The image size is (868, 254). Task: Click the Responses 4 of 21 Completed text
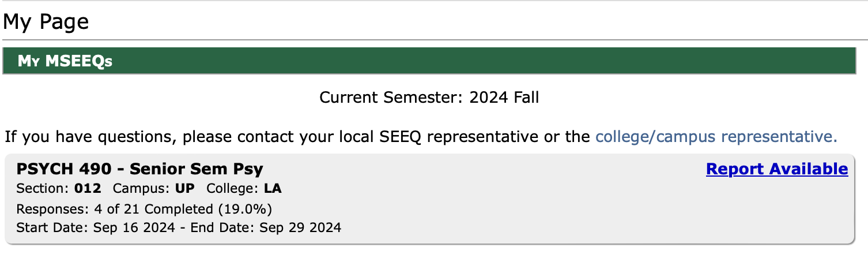click(x=144, y=208)
